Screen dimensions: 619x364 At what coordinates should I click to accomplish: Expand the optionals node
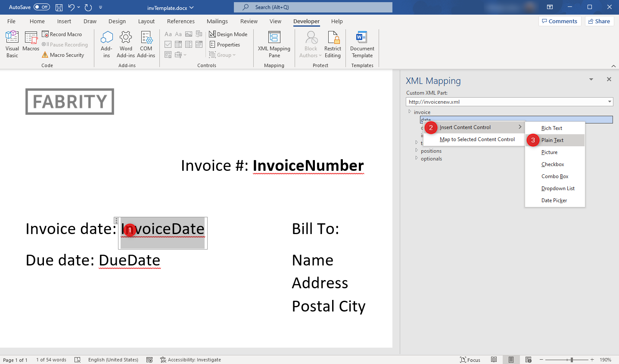tap(417, 158)
